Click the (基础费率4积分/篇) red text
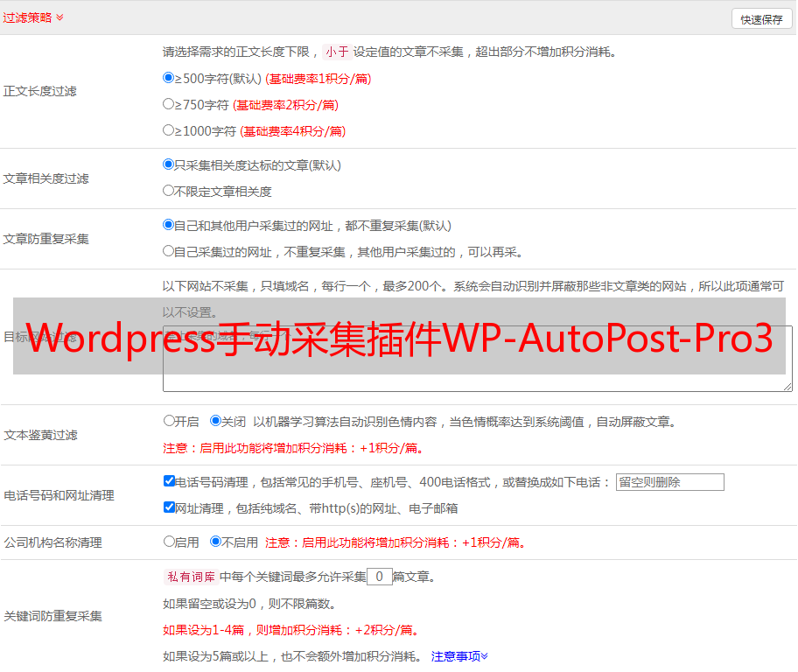This screenshot has height=672, width=798. tap(292, 131)
